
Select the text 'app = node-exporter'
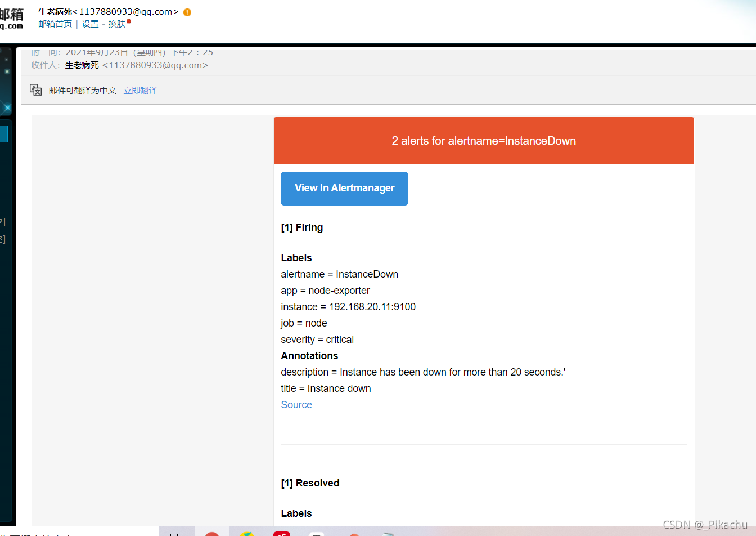coord(326,291)
